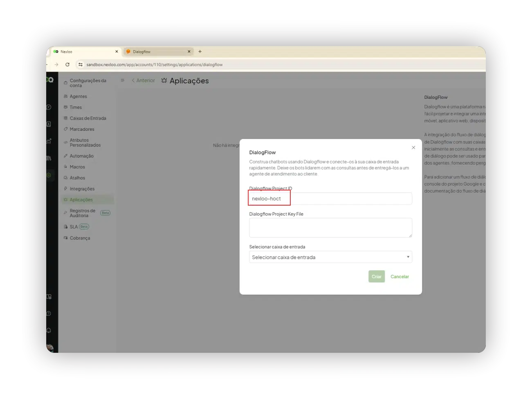The height and width of the screenshot is (399, 532).
Task: Click the user avatar at bottom left
Action: tap(49, 348)
